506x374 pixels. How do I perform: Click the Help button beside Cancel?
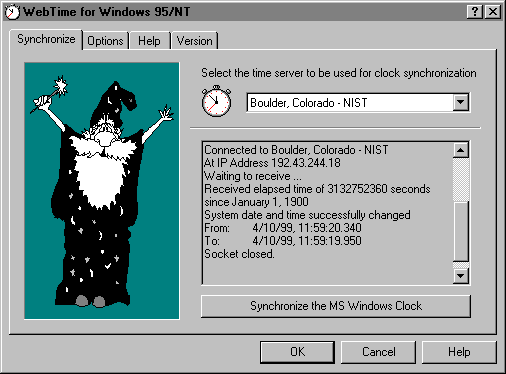tap(459, 352)
